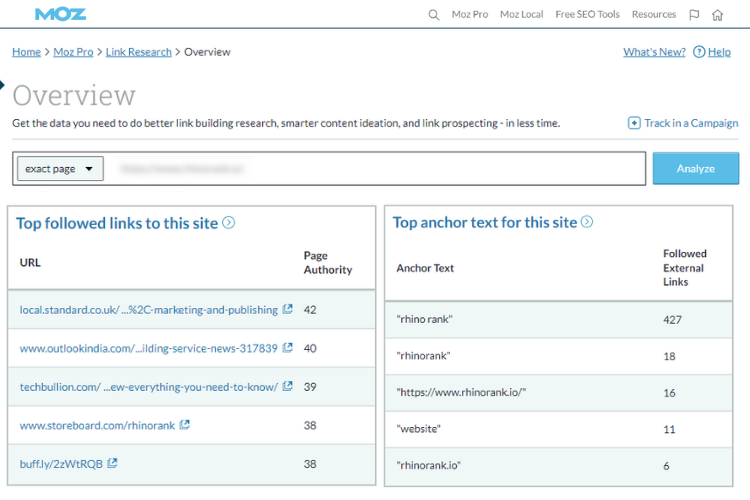Screen dimensions: 750x500
Task: Open external link icon for outlookindia row
Action: [287, 348]
